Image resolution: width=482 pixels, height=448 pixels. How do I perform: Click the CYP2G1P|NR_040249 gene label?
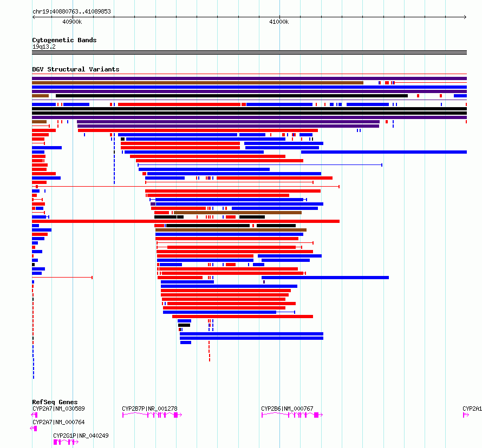81,436
